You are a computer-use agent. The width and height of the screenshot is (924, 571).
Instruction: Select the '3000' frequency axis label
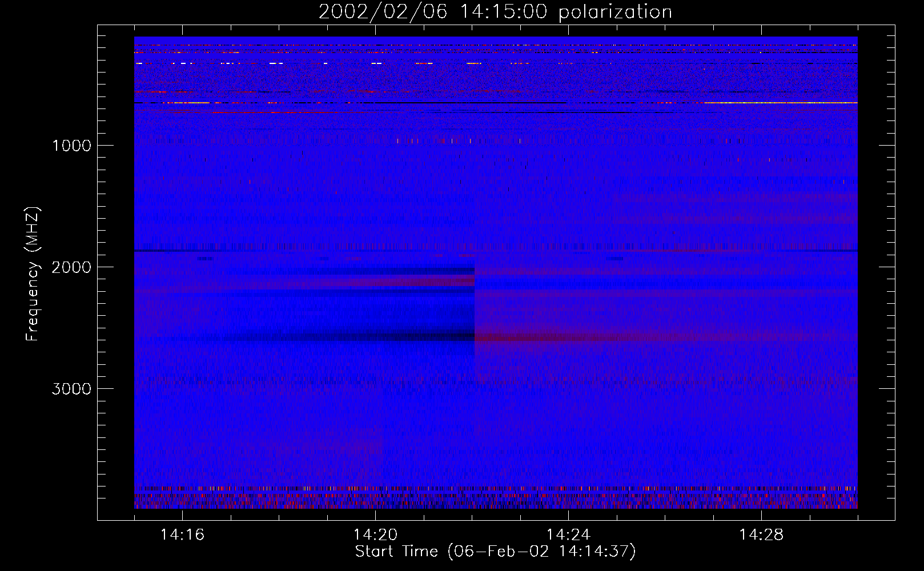click(x=71, y=389)
